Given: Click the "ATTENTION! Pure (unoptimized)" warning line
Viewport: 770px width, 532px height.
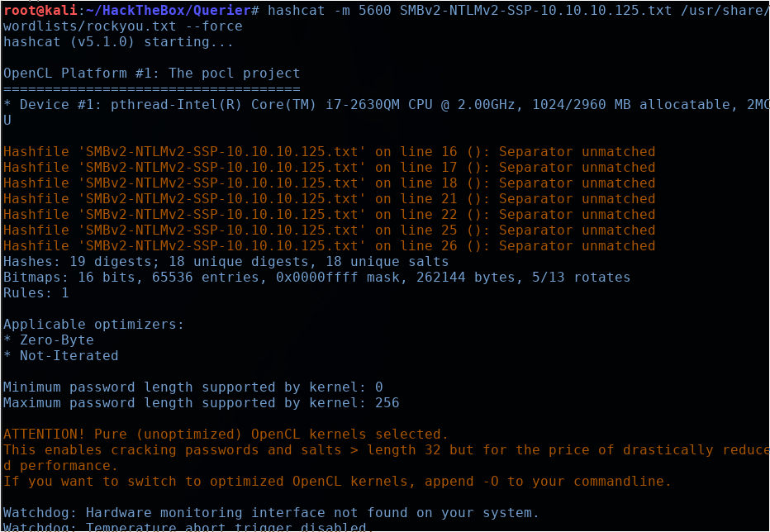Looking at the screenshot, I should (226, 435).
